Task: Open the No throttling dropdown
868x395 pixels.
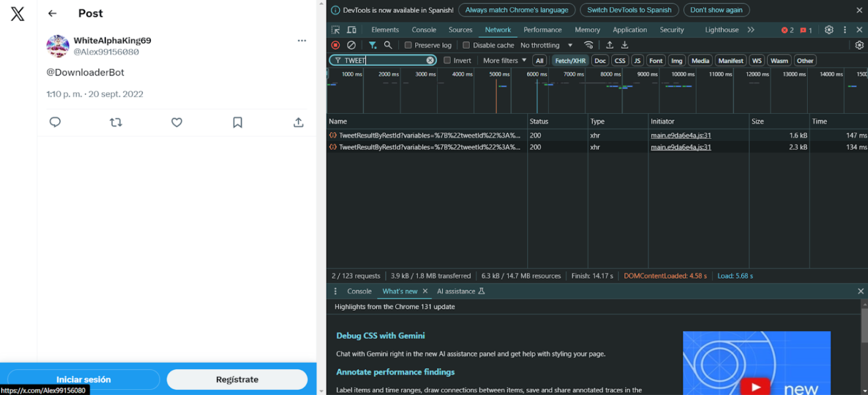Action: (x=546, y=45)
